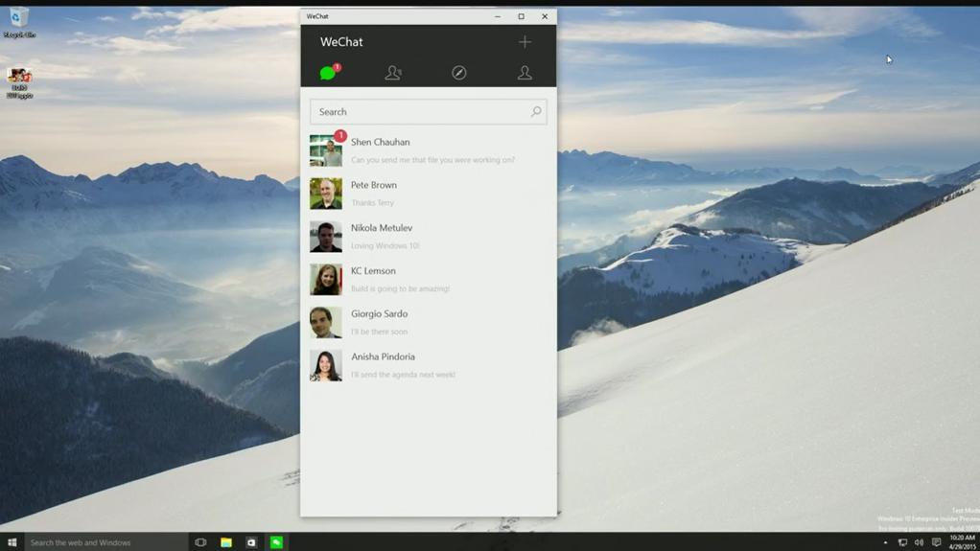980x551 pixels.
Task: Open the Chats tab with unread badge
Action: click(x=328, y=73)
